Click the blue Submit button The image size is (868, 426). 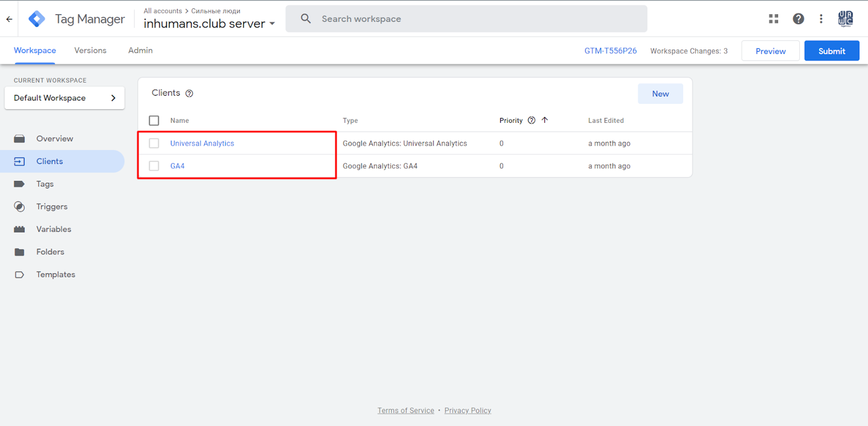click(x=832, y=51)
